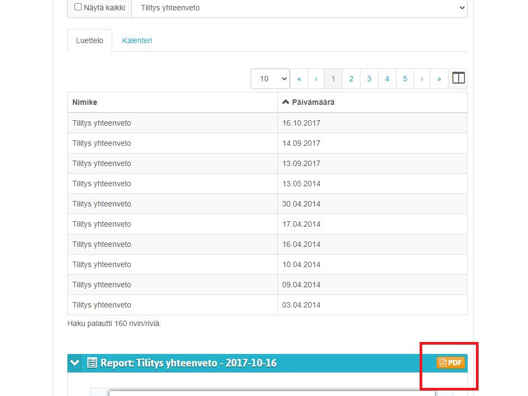Open the Tilitys yhteenveto report type dropdown
This screenshot has height=396, width=528.
300,8
